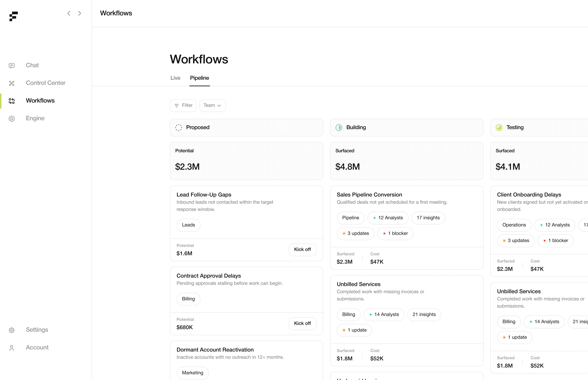This screenshot has height=380, width=588.
Task: Click the Leads tag on Lead Follow-Up Gaps
Action: (x=188, y=225)
